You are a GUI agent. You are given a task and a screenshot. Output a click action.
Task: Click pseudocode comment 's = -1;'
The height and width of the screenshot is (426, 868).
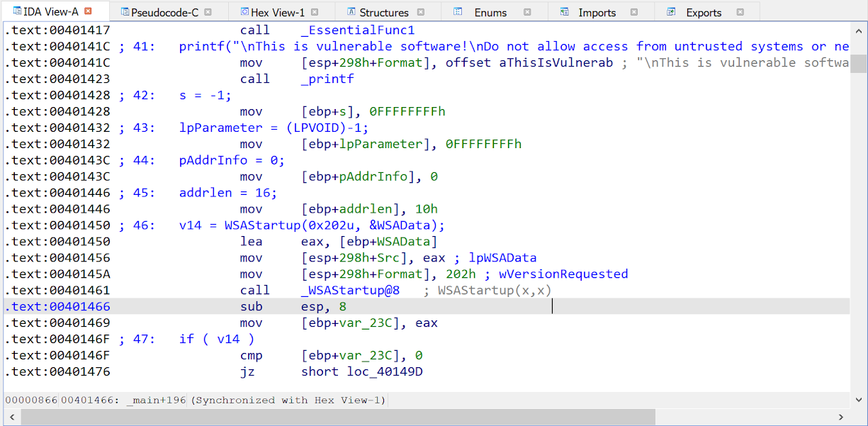pyautogui.click(x=205, y=95)
